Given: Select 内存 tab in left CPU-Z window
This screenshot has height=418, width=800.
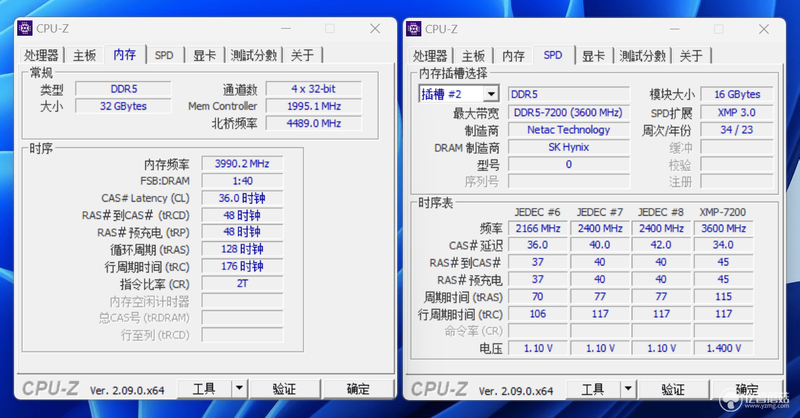Looking at the screenshot, I should (124, 54).
